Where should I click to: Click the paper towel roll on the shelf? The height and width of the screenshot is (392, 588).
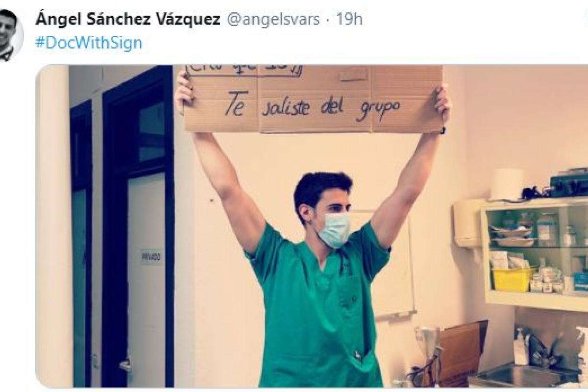click(507, 184)
